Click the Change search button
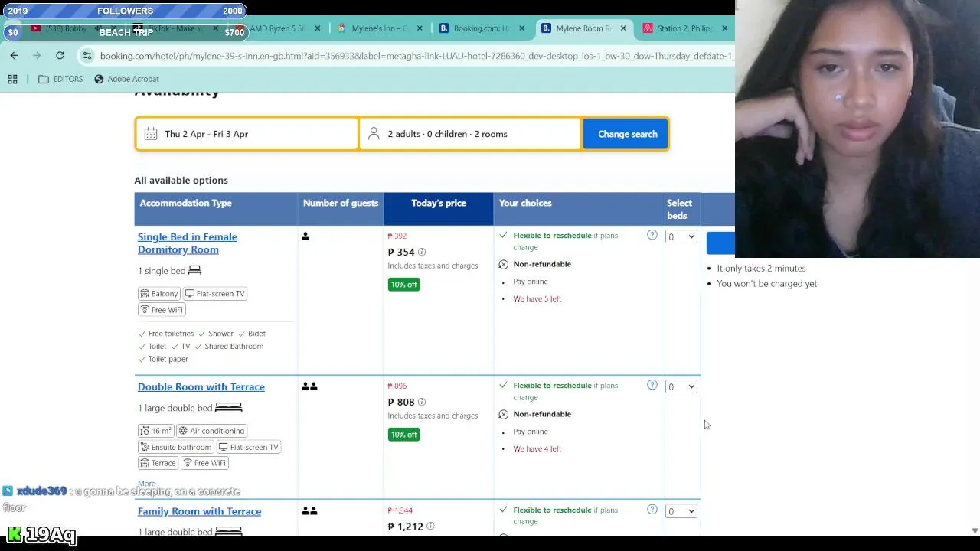The height and width of the screenshot is (551, 980). pyautogui.click(x=626, y=134)
